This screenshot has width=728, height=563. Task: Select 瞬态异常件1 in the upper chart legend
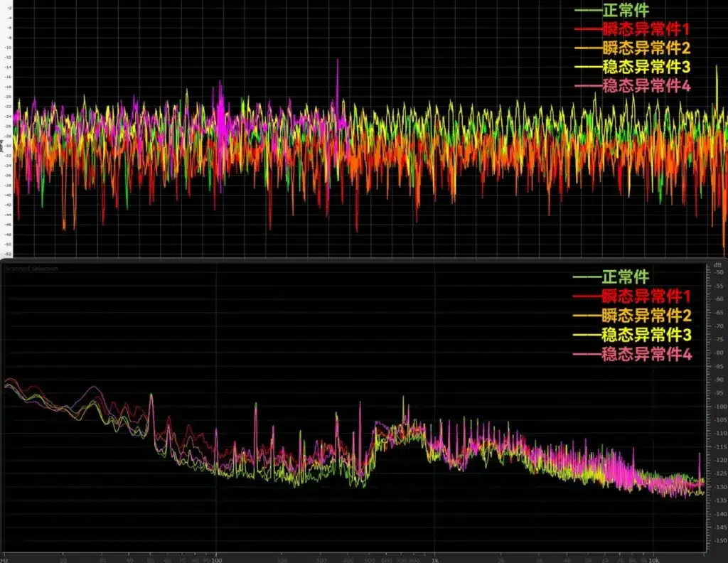pos(646,29)
